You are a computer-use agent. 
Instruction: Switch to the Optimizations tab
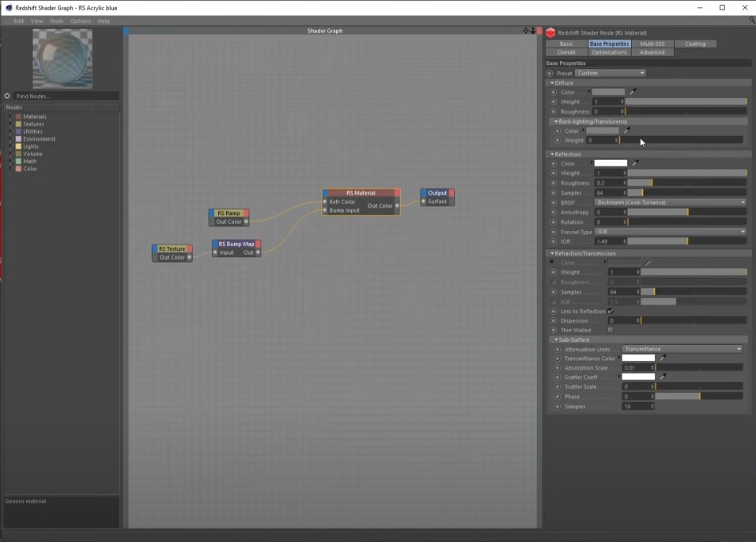610,52
